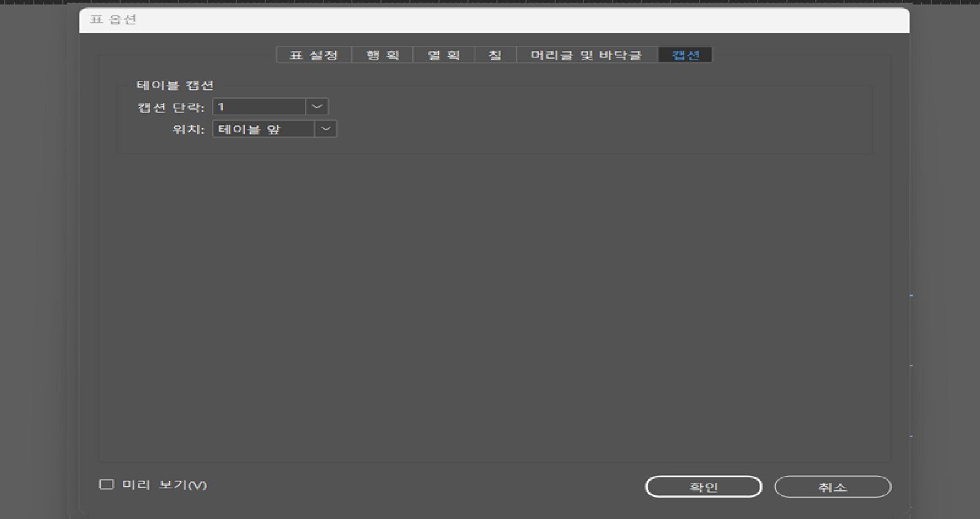
Task: Go to the 칠 tab
Action: pyautogui.click(x=495, y=55)
